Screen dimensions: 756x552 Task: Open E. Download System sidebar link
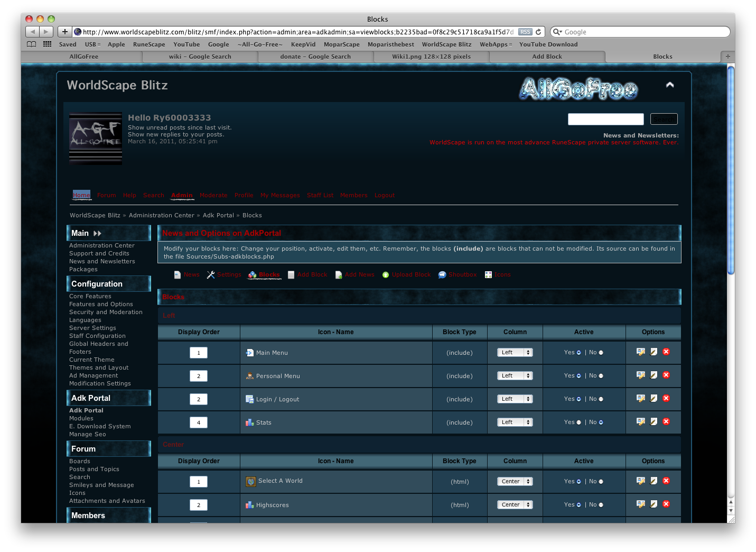click(x=100, y=426)
